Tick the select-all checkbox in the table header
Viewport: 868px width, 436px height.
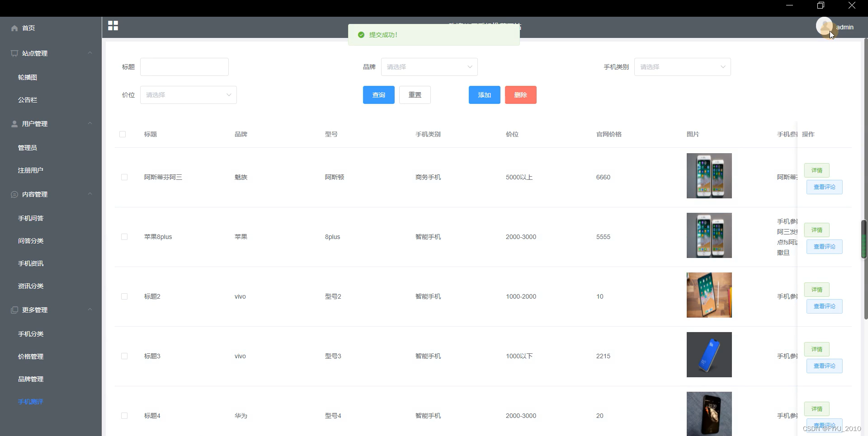point(123,134)
